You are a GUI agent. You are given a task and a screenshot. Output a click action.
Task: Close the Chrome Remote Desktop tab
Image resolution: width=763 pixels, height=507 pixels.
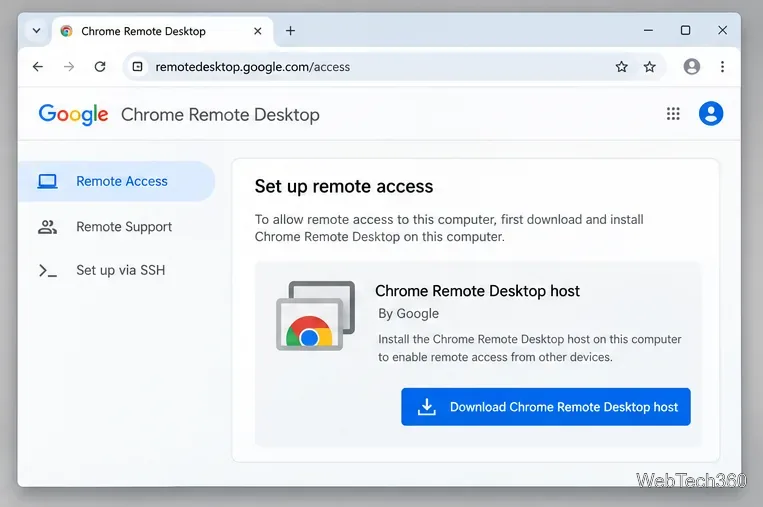coord(257,31)
